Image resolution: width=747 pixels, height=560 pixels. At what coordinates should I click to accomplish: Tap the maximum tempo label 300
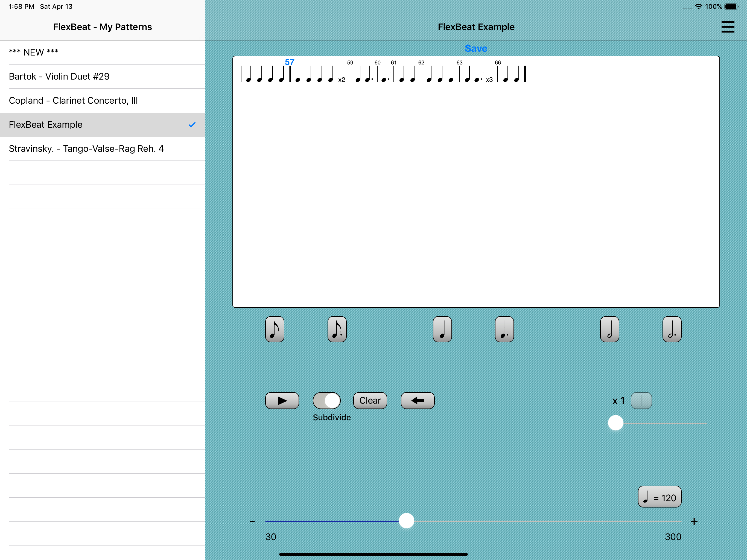click(x=673, y=537)
